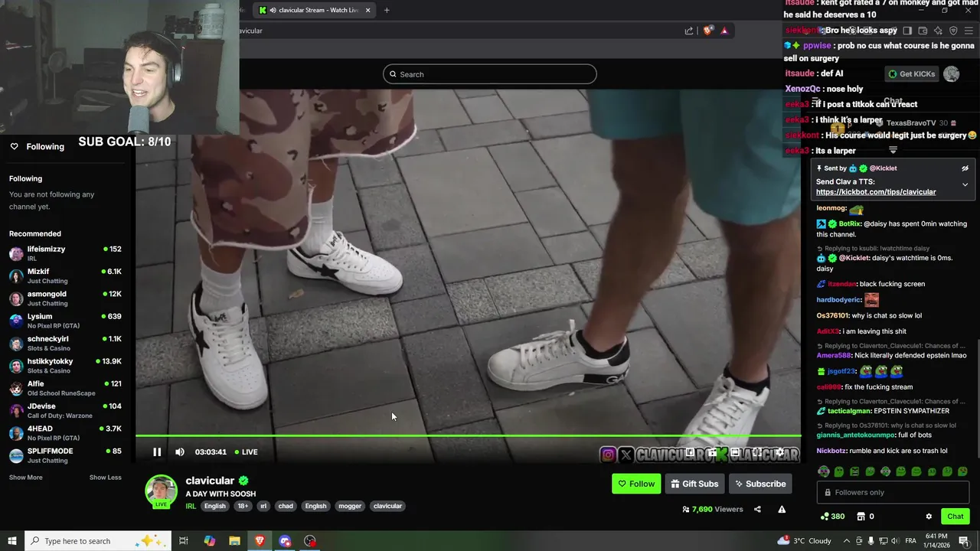This screenshot has width=980, height=551.
Task: Open Windows notification center icon
Action: pos(964,541)
